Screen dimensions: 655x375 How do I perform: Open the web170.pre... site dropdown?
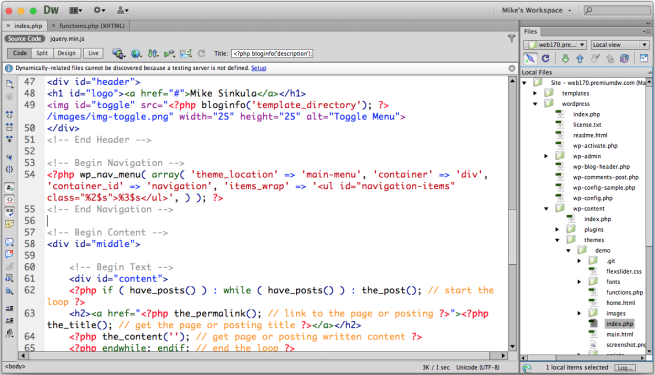555,45
